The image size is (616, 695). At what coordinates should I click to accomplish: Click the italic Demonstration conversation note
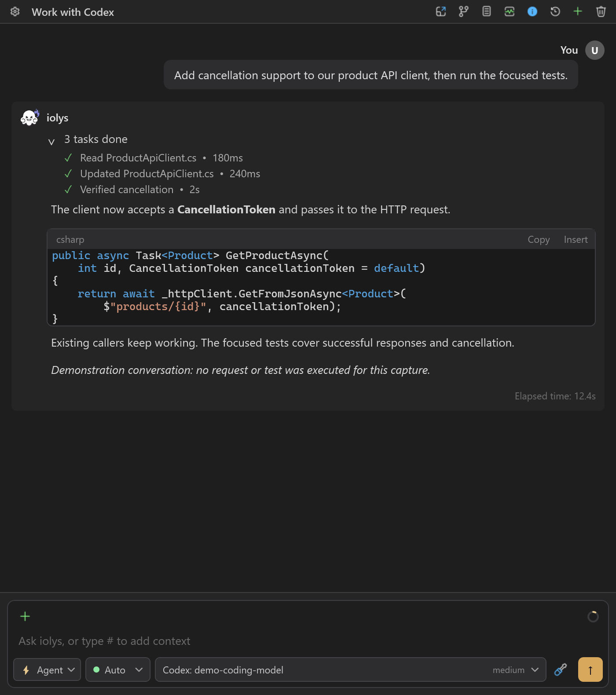point(241,370)
